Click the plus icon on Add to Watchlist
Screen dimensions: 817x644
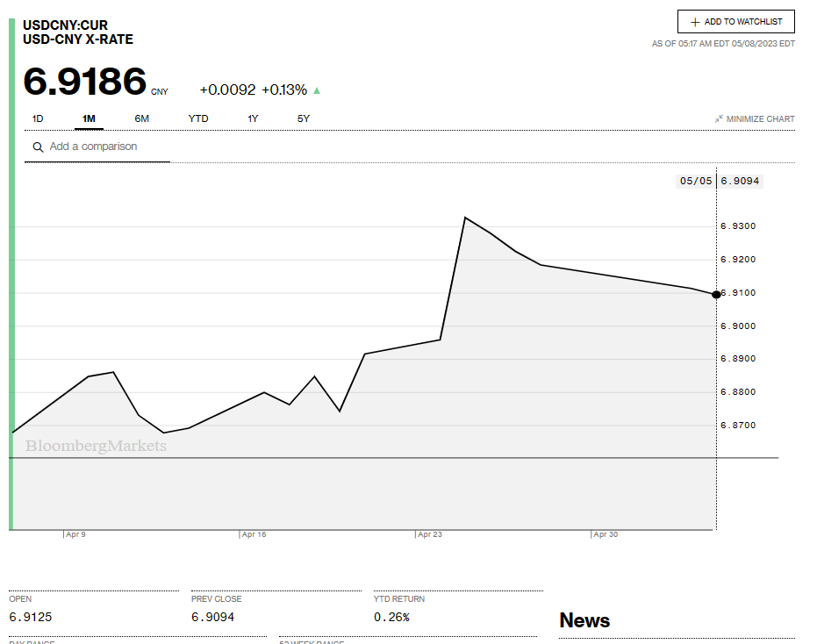point(695,22)
